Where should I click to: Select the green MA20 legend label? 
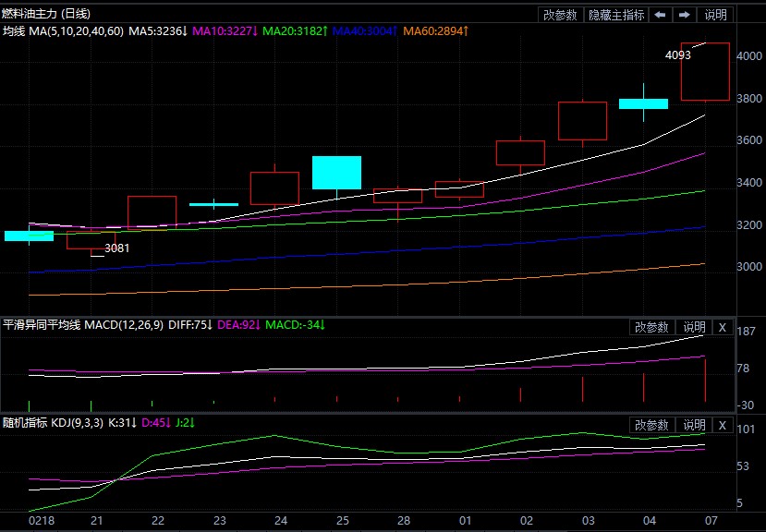pos(295,31)
